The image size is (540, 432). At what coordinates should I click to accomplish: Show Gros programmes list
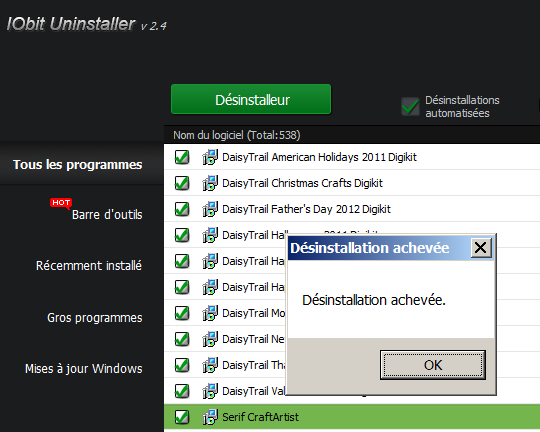tap(95, 318)
